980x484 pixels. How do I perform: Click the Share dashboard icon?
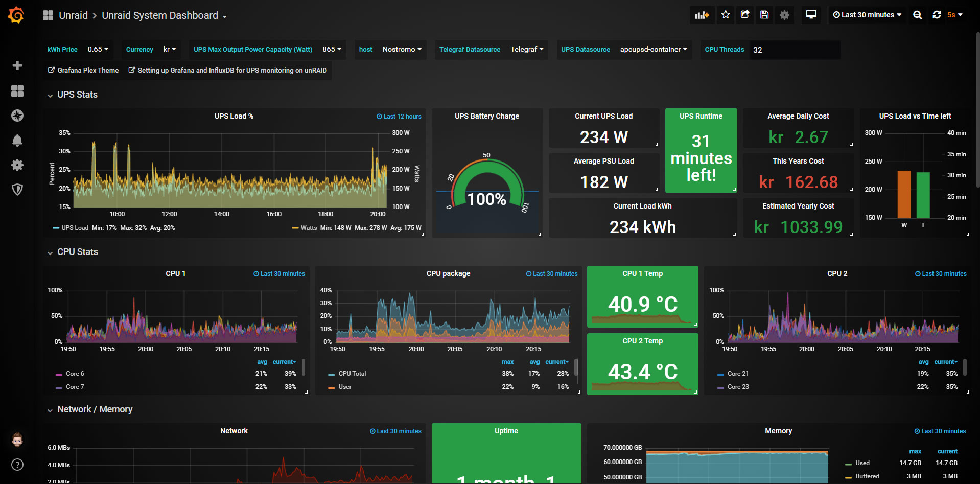click(745, 15)
